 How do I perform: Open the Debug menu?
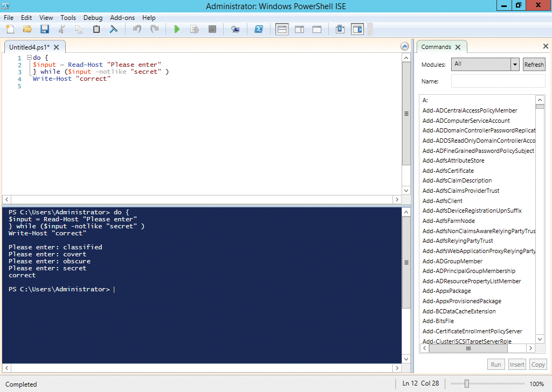pos(93,18)
